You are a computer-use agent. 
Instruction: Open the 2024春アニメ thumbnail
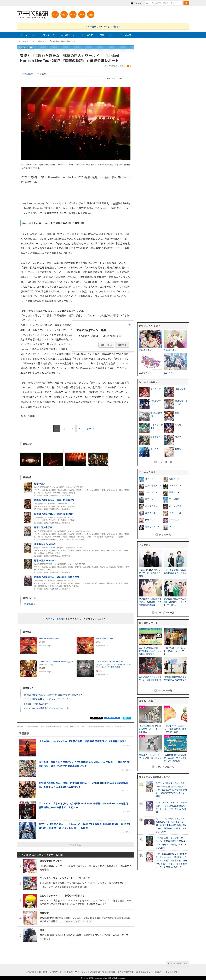175,362
